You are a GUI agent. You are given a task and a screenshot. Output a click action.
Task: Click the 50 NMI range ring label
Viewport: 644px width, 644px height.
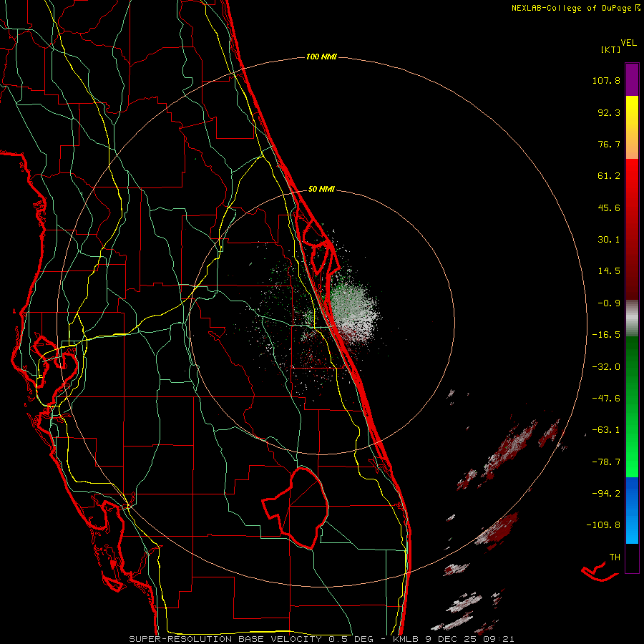click(321, 190)
